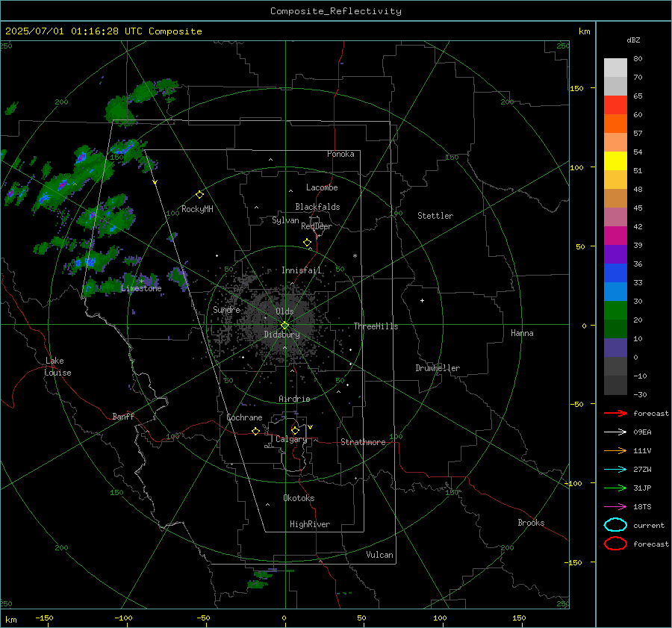The width and height of the screenshot is (672, 628).
Task: Click the Didsbury label
Action: click(x=282, y=335)
